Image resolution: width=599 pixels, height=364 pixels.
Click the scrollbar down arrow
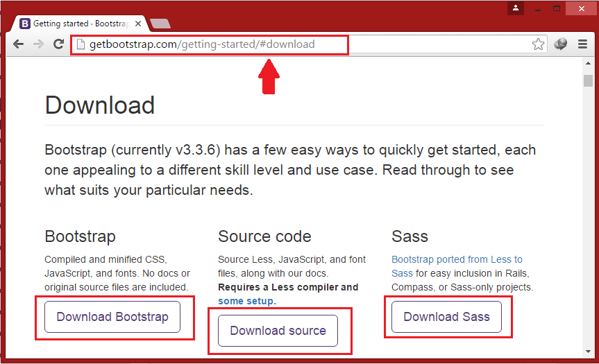pos(588,352)
